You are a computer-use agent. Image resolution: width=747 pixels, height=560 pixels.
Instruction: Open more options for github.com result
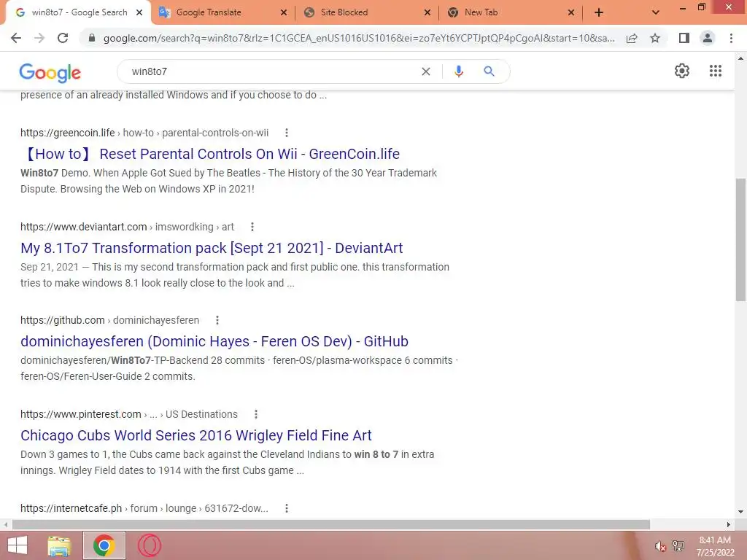tap(217, 321)
